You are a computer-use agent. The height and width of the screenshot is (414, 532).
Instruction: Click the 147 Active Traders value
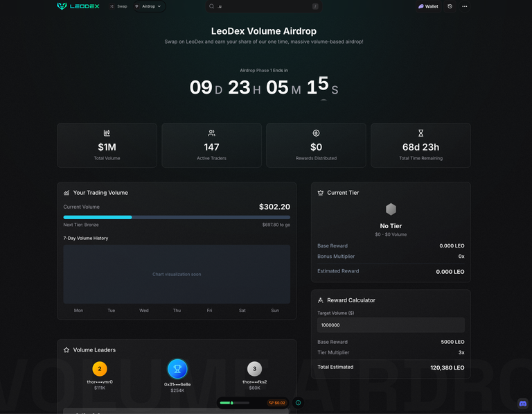[x=211, y=147]
